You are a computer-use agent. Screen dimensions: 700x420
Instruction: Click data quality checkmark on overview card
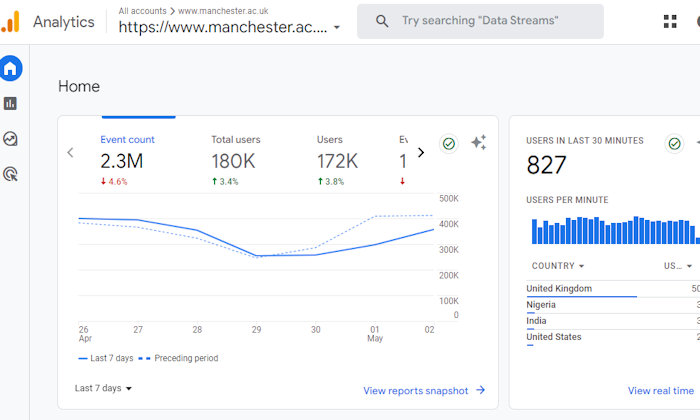click(449, 144)
